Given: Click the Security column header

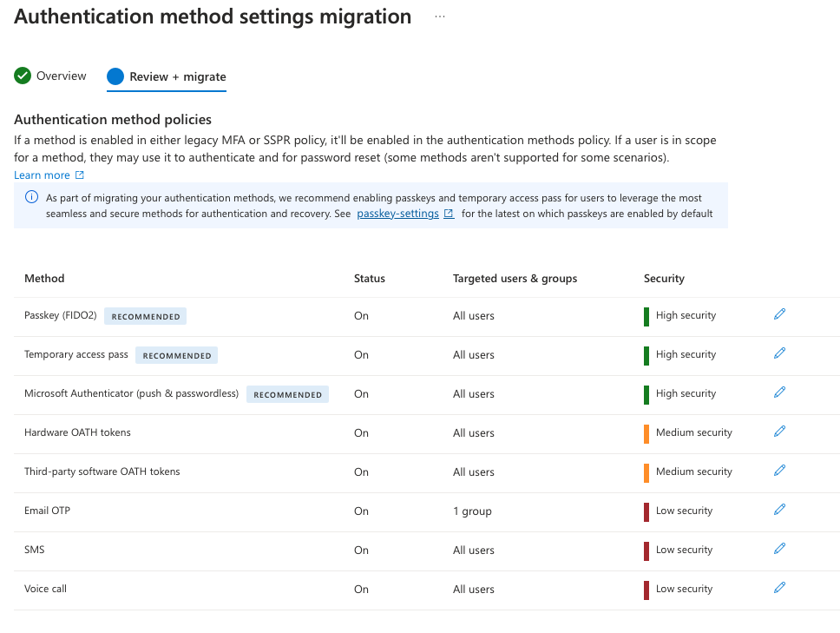Looking at the screenshot, I should (x=665, y=278).
